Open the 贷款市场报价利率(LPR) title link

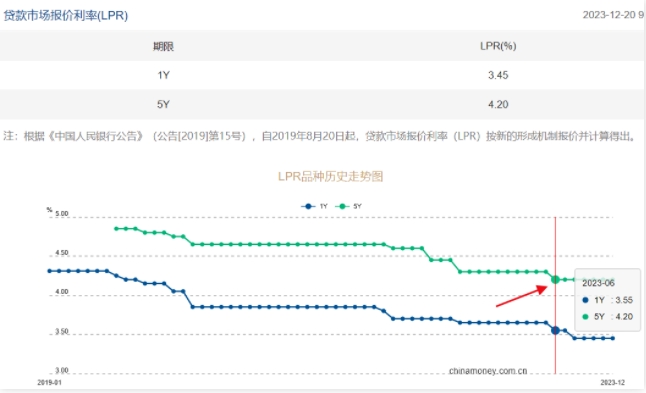point(66,16)
